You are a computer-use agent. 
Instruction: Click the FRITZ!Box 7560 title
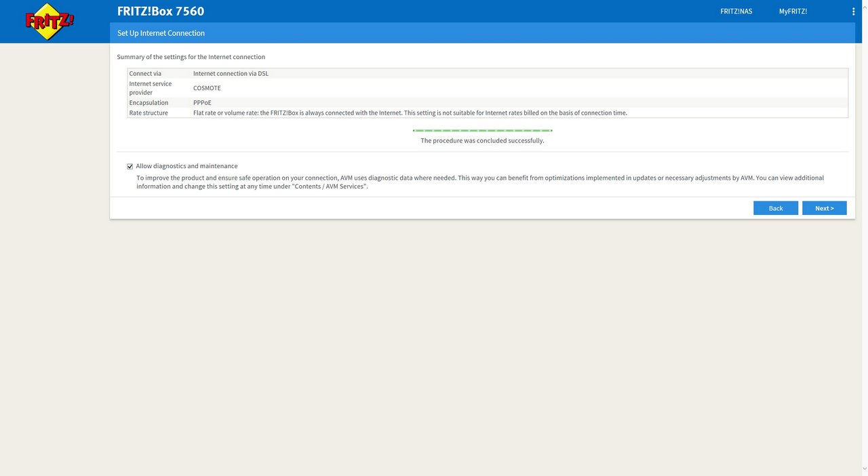click(x=161, y=11)
